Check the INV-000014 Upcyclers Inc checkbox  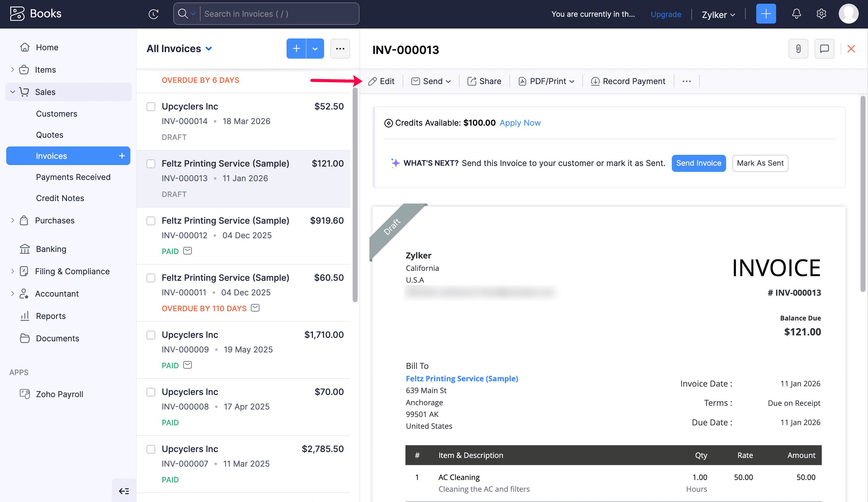[151, 107]
